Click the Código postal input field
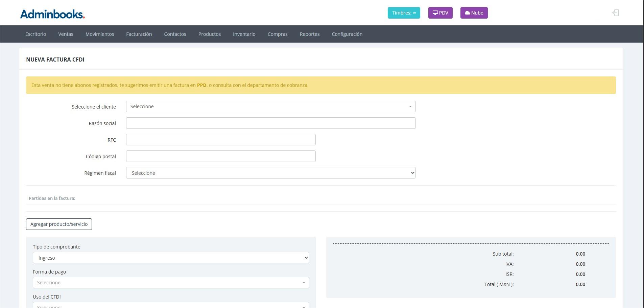Screen dimensions: 644x308 tap(220, 156)
